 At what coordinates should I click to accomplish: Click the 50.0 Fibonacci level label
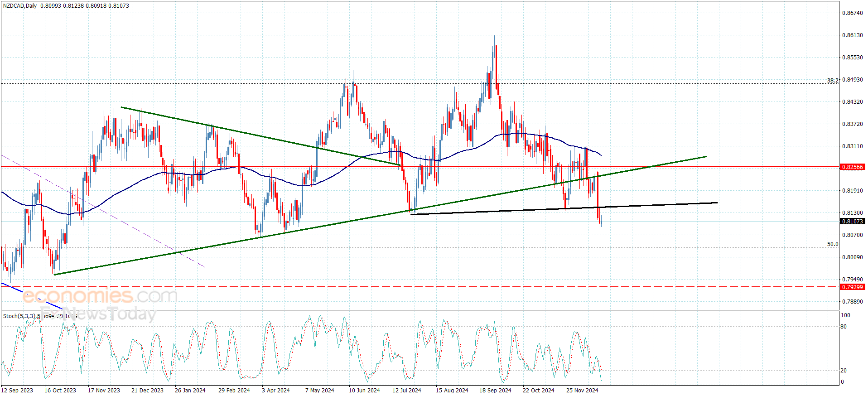[833, 244]
